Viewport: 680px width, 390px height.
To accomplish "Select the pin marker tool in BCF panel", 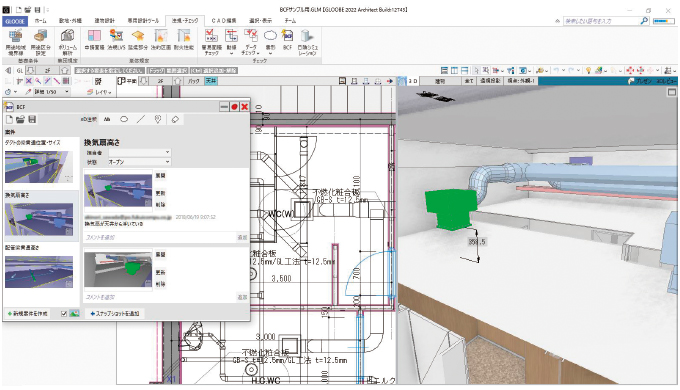I will pos(158,119).
